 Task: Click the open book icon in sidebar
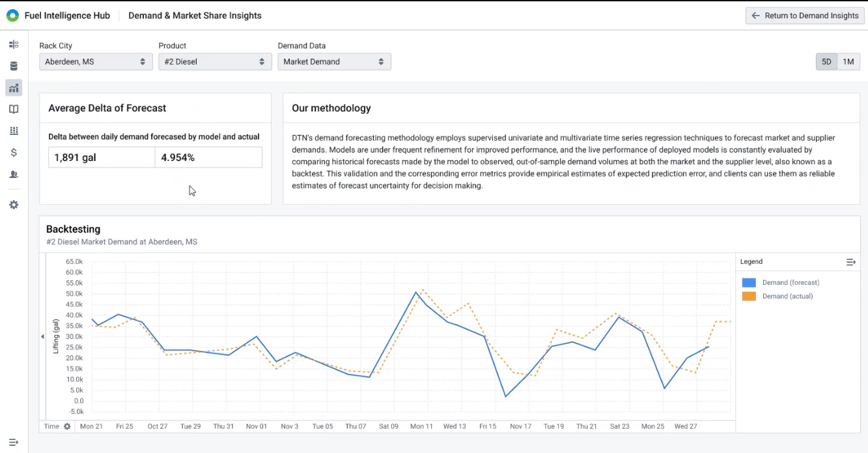(14, 110)
